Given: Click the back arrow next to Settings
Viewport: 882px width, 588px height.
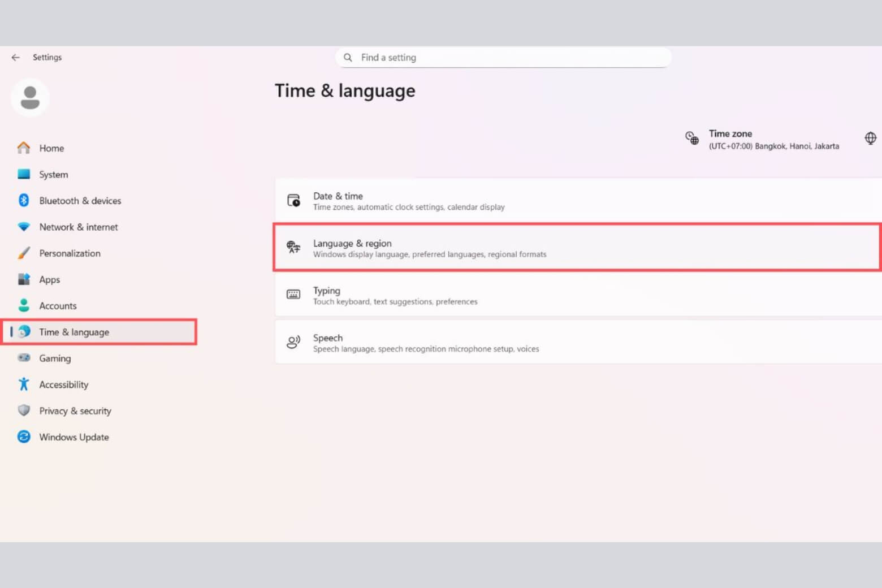Looking at the screenshot, I should [x=15, y=57].
